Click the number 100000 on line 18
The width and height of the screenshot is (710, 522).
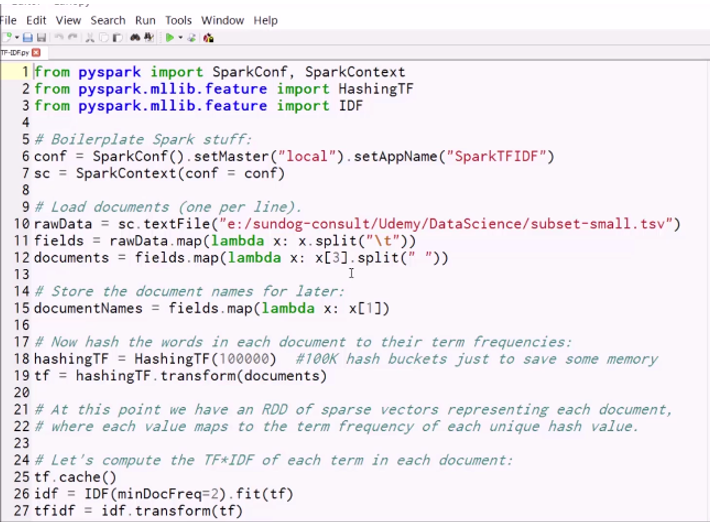point(244,359)
